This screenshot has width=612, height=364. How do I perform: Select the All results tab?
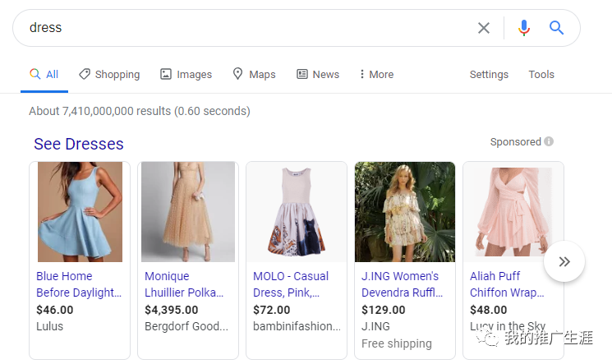[44, 74]
